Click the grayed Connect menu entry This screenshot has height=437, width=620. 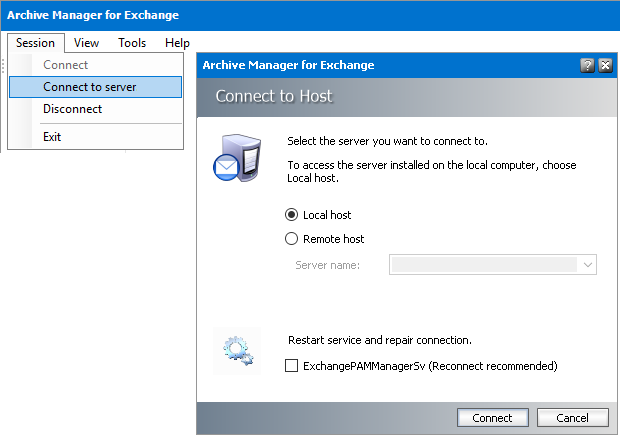(x=66, y=65)
